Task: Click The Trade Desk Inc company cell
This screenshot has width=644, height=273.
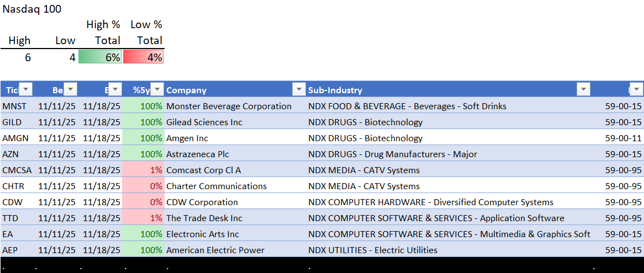Action: 204,218
